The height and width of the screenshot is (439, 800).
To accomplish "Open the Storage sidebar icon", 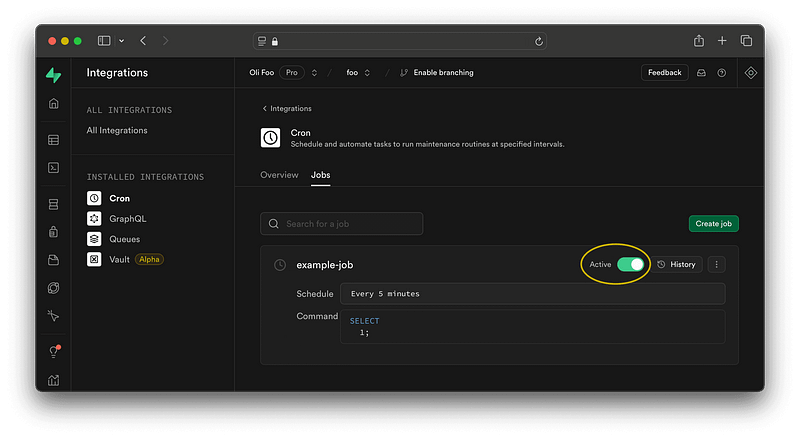I will [x=54, y=260].
